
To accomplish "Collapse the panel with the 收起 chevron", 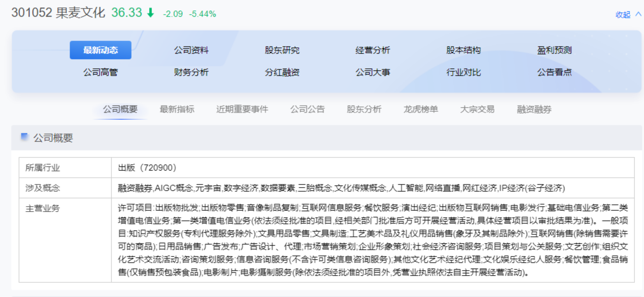I will (638, 14).
